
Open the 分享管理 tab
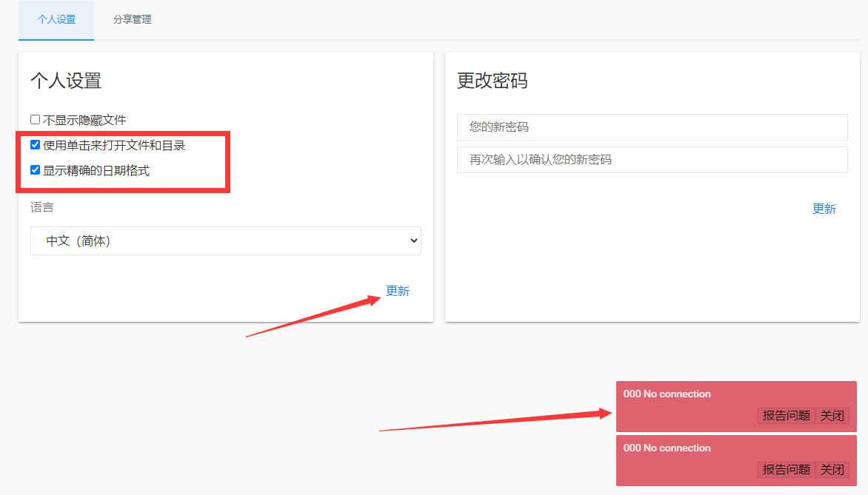tap(133, 20)
